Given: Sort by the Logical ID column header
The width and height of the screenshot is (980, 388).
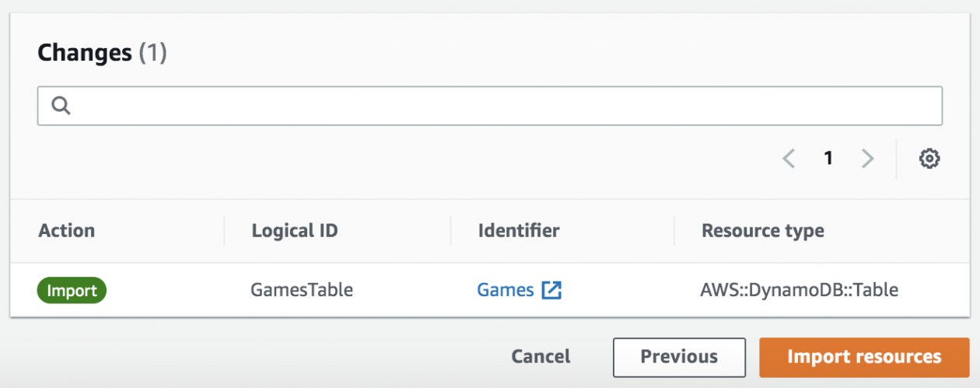Looking at the screenshot, I should [295, 231].
